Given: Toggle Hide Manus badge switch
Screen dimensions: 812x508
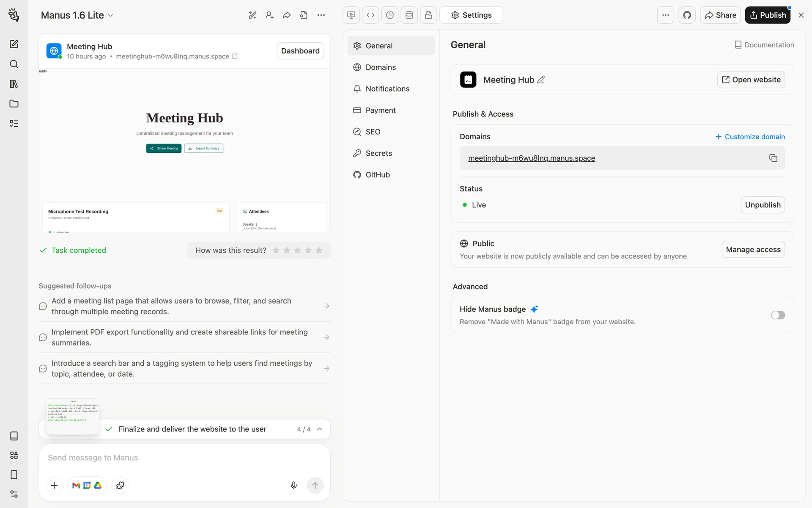Looking at the screenshot, I should [x=777, y=315].
